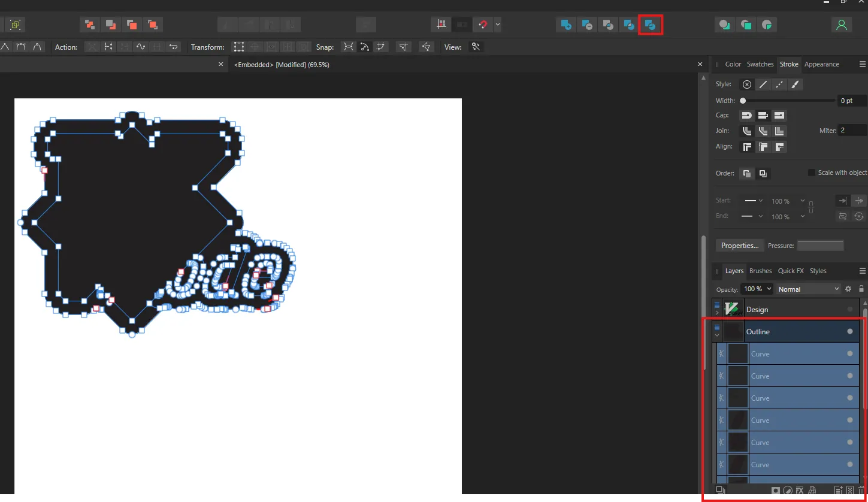Select the Add geometry operation in the toolbar
The image size is (868, 502).
point(565,24)
